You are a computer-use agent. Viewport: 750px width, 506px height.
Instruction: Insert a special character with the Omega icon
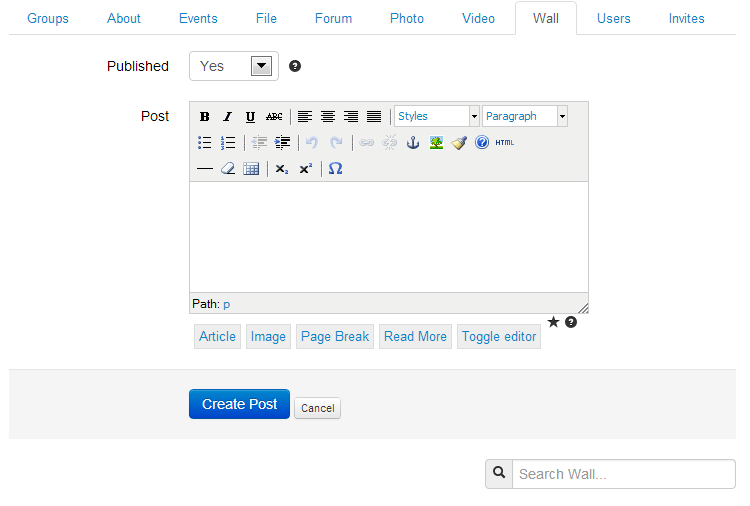335,168
